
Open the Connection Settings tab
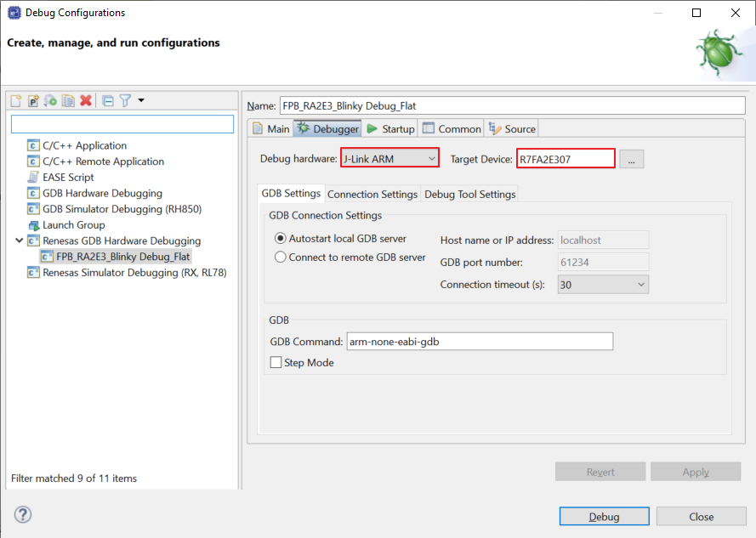pos(372,195)
